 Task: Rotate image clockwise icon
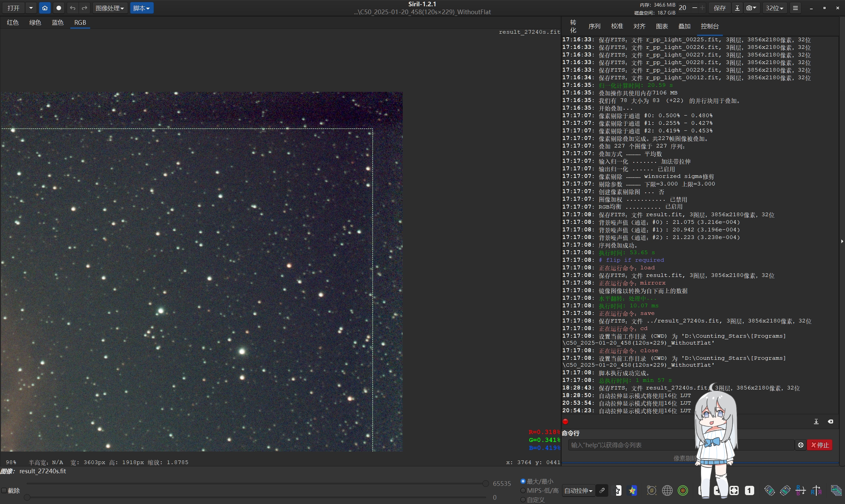click(x=785, y=490)
